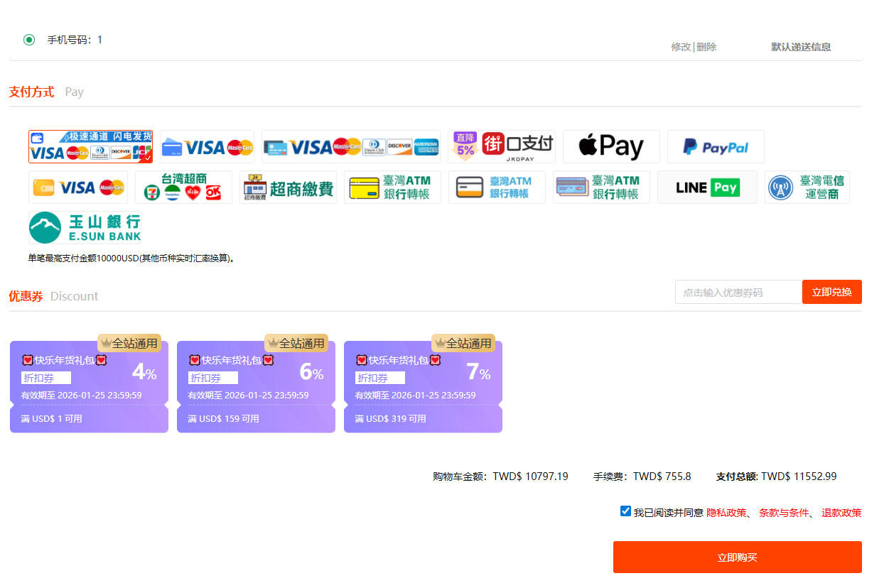Choose 超商繳費 convenience store payment
The height and width of the screenshot is (588, 889).
(288, 187)
